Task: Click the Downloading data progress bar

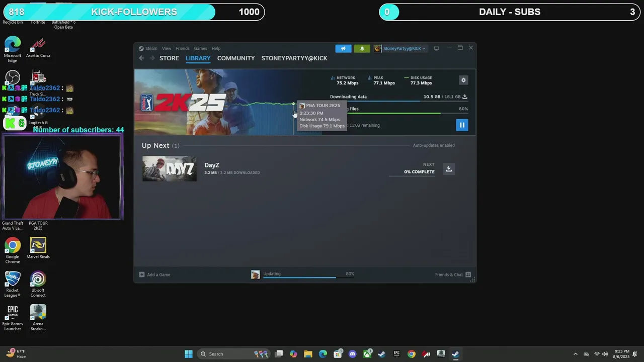Action: (x=399, y=102)
